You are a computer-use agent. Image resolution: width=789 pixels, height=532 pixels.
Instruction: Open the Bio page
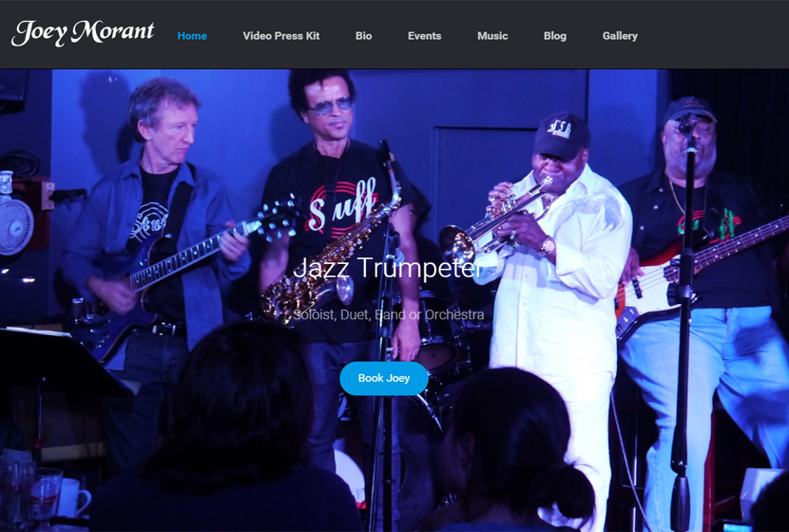pos(364,36)
